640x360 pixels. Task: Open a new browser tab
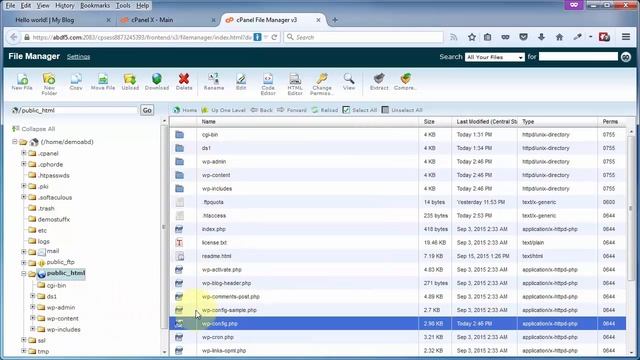click(335, 20)
